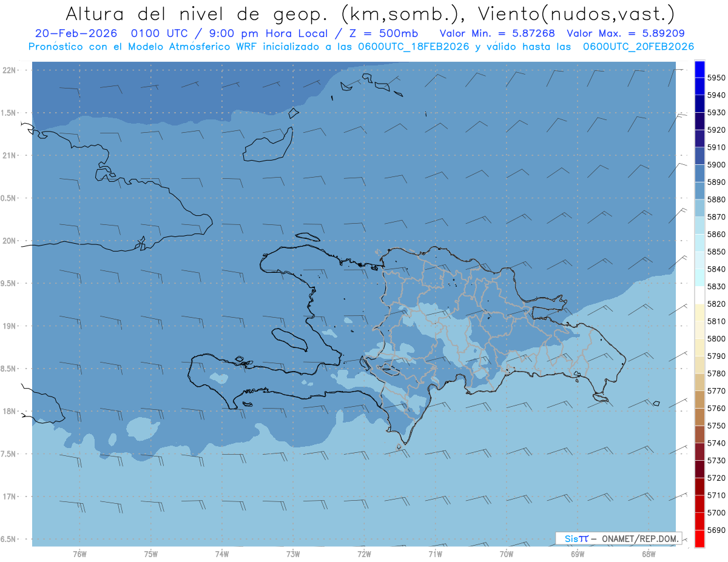This screenshot has width=728, height=562.
Task: Click the '9.5N' latitude label
Action: (x=8, y=284)
